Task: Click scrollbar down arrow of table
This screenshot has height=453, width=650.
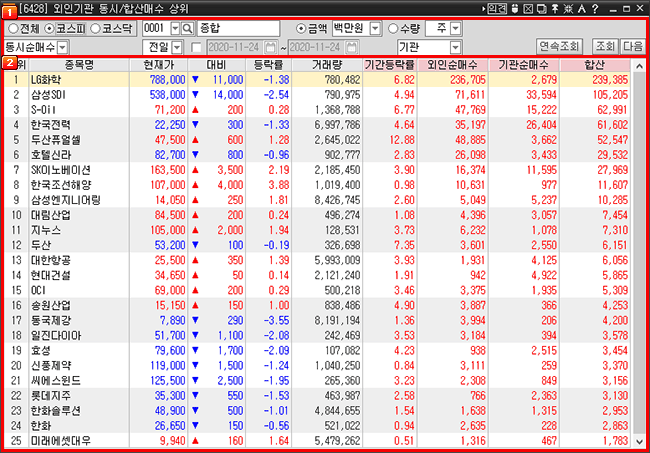Action: coord(639,442)
